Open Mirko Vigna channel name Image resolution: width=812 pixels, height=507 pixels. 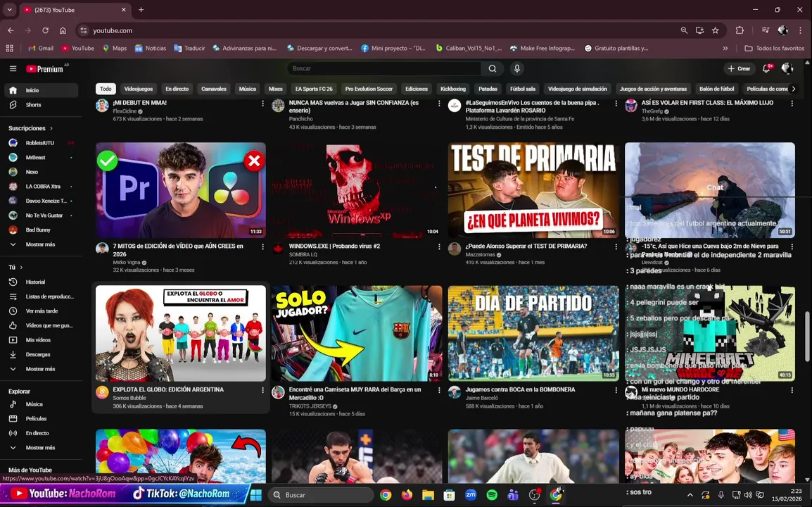(x=127, y=263)
